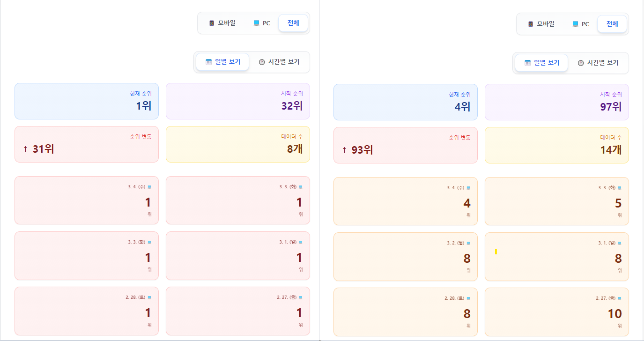Click the yellow marker in the 3. 1. (일) 8위 card
The height and width of the screenshot is (341, 644).
tap(496, 252)
